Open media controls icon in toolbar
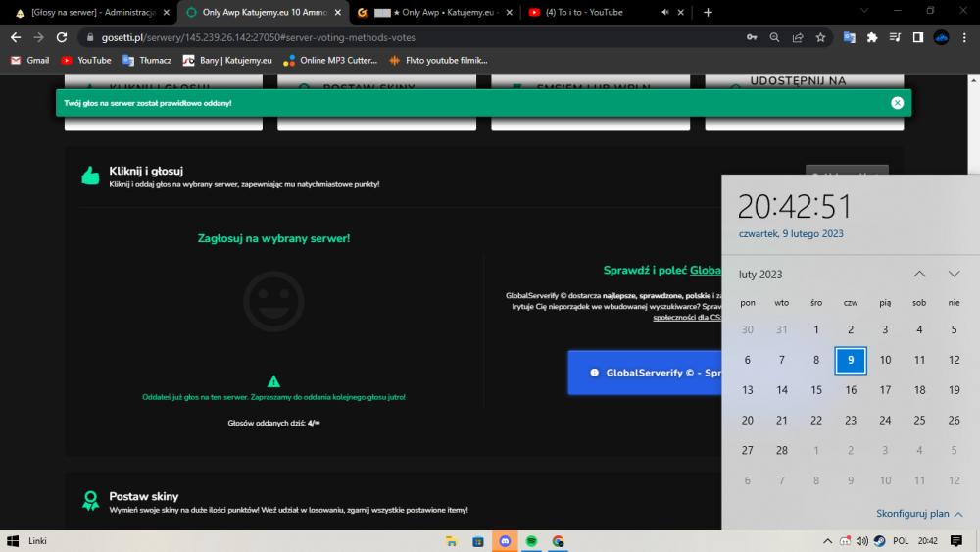Viewport: 980px width, 552px height. tap(895, 37)
